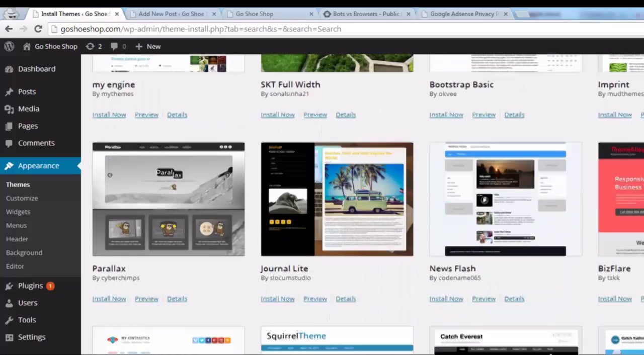The height and width of the screenshot is (355, 644).
Task: Switch to the Google Adsense Privacy tab
Action: [x=464, y=14]
